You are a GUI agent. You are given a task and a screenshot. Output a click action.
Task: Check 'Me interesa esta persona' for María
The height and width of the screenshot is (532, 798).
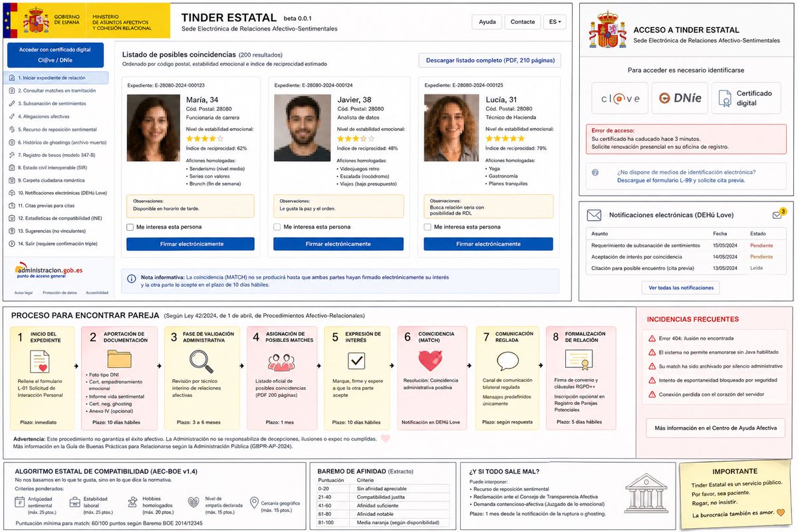[130, 227]
